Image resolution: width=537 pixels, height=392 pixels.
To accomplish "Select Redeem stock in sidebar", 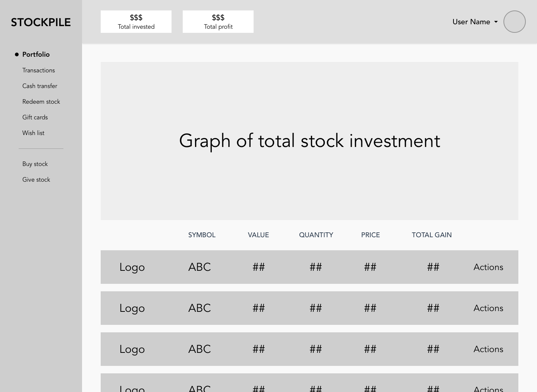I will click(41, 102).
